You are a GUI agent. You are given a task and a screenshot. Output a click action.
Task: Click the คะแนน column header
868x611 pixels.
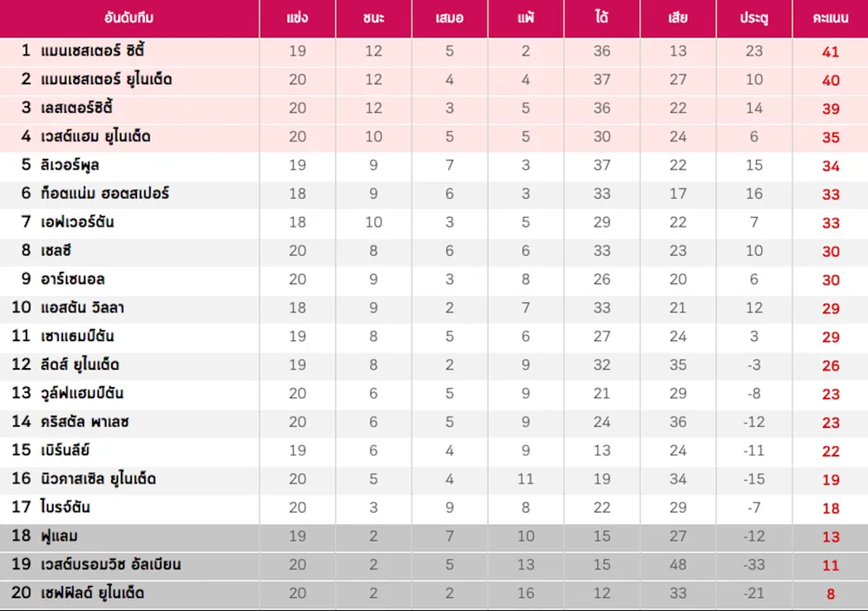(831, 17)
